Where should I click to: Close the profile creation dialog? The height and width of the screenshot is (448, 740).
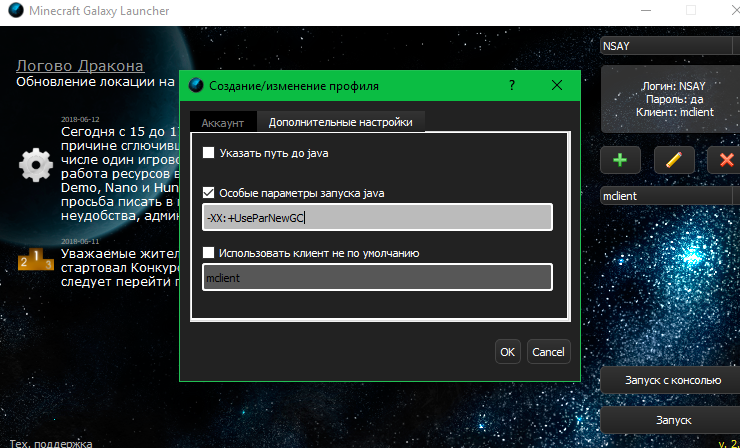(557, 85)
